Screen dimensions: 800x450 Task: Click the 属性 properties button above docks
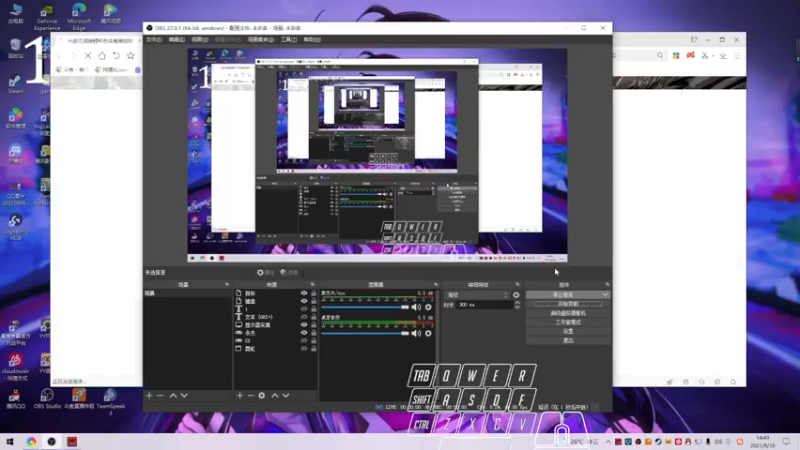pos(265,272)
